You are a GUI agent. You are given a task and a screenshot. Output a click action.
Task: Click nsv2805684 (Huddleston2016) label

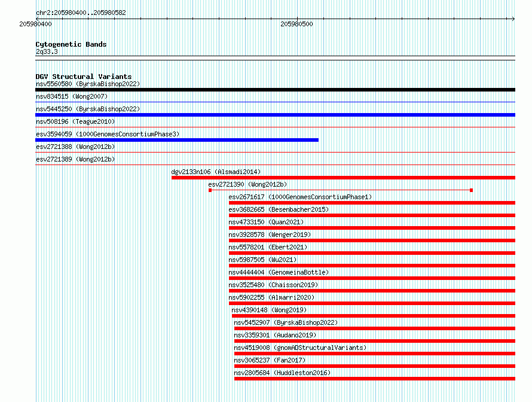pos(282,373)
